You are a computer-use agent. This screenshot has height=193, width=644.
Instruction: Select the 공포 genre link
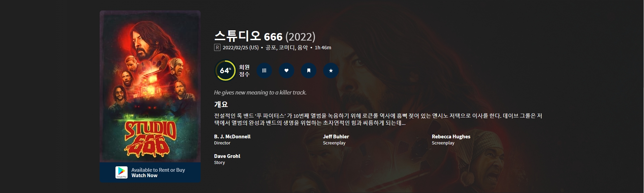[x=271, y=48]
